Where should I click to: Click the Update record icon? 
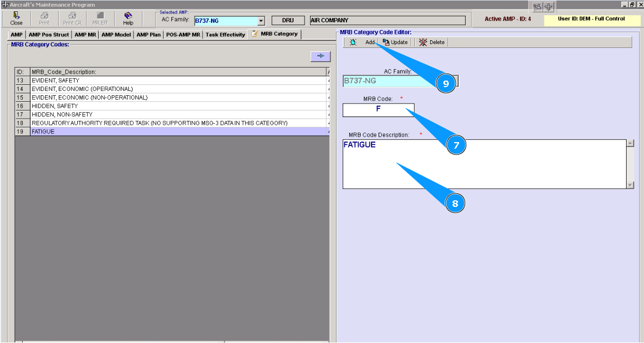tap(386, 42)
